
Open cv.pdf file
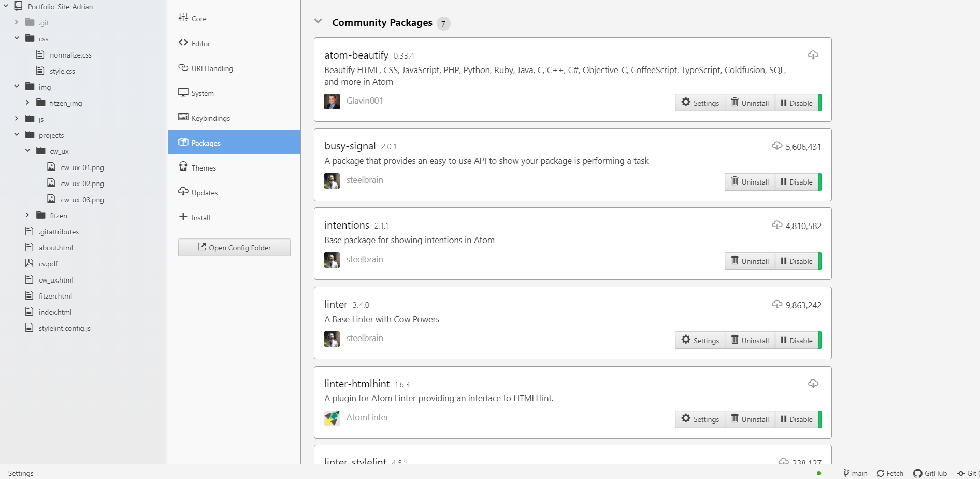point(48,264)
